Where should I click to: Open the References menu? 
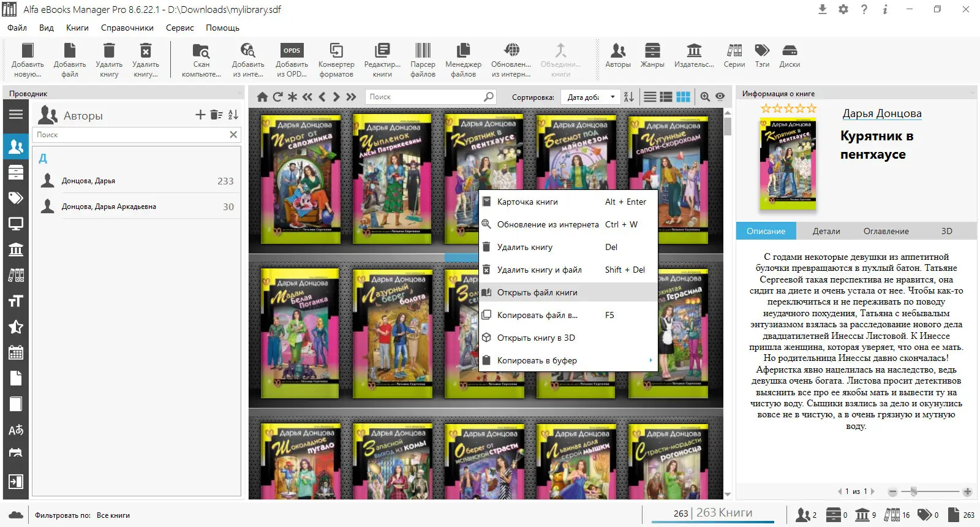click(x=127, y=28)
